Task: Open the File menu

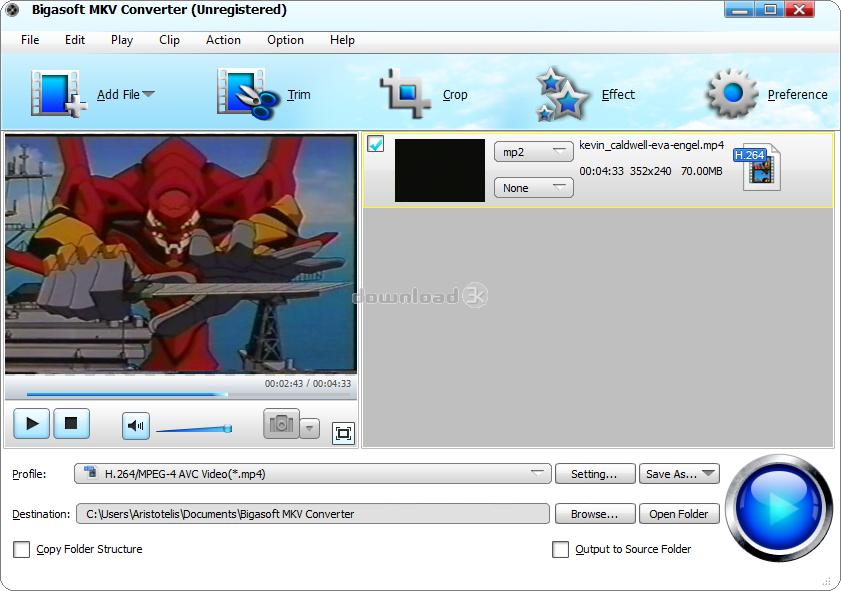Action: (x=30, y=40)
